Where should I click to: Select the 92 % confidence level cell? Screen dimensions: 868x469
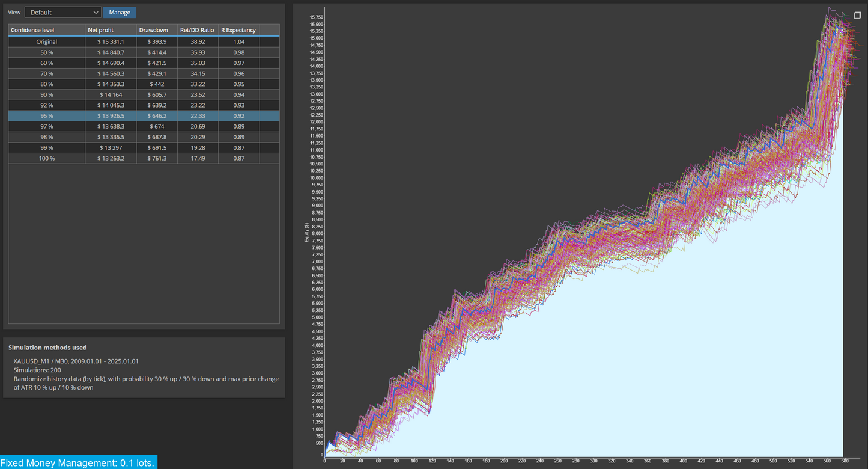pos(47,105)
